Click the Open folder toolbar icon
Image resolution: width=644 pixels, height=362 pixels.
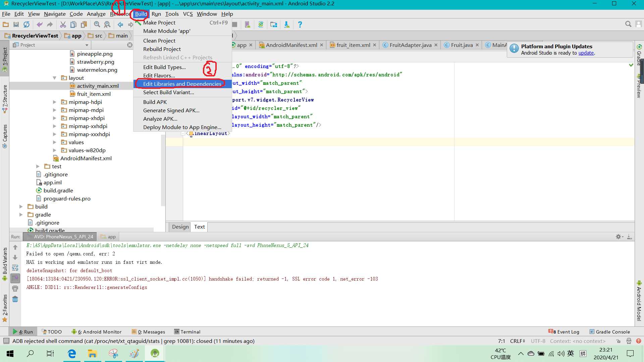[x=6, y=24]
